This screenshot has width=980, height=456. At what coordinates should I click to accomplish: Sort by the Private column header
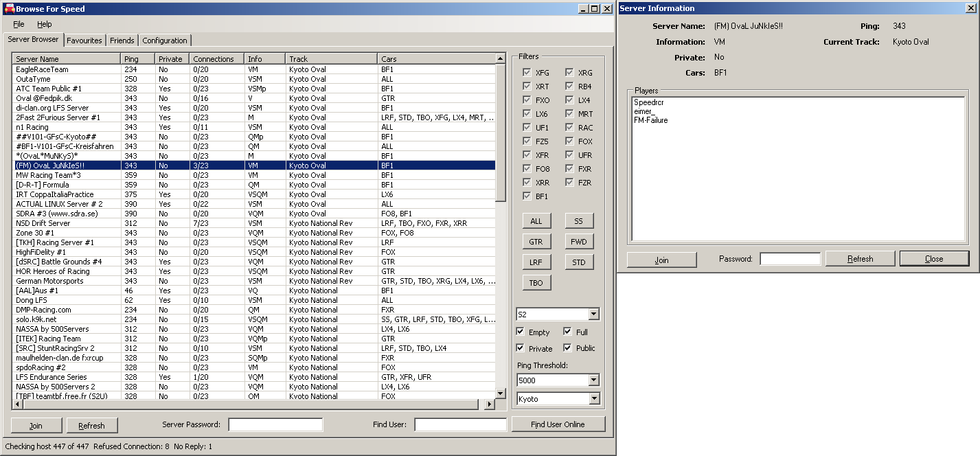pyautogui.click(x=172, y=59)
